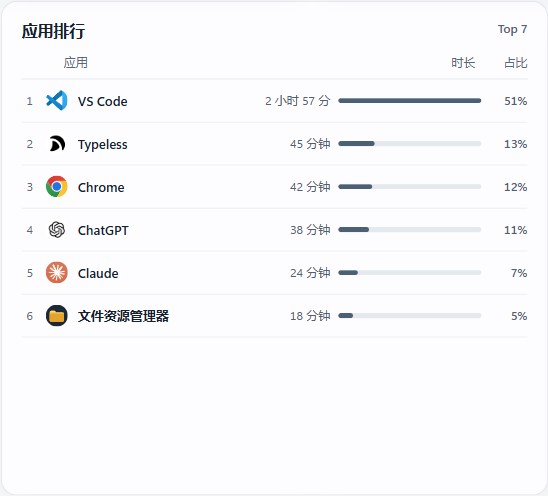Select the Chrome app name
The width and height of the screenshot is (548, 496).
click(101, 187)
